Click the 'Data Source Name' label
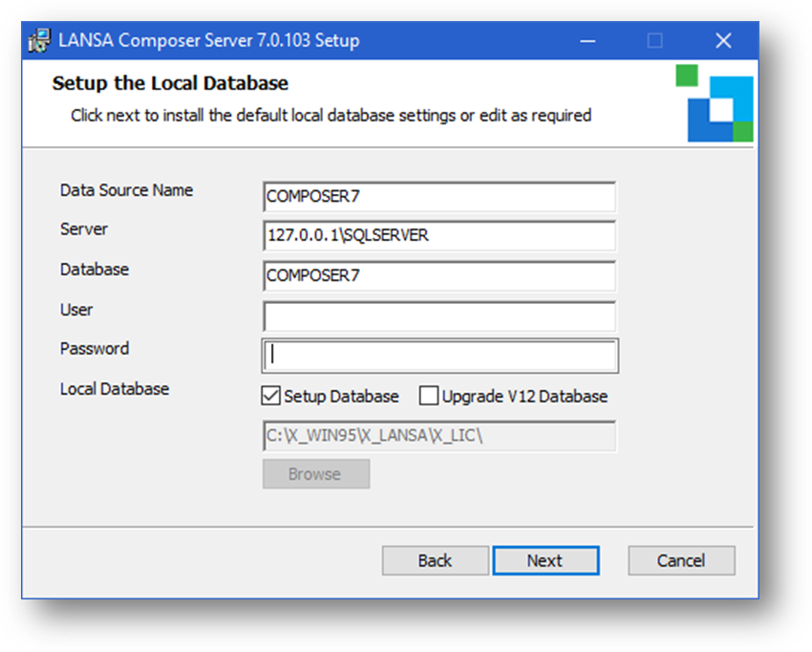 coord(126,190)
